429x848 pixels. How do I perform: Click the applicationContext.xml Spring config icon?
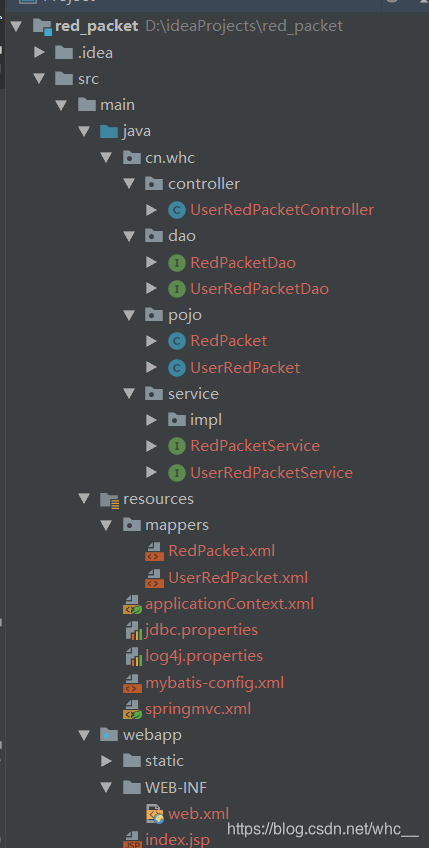133,604
